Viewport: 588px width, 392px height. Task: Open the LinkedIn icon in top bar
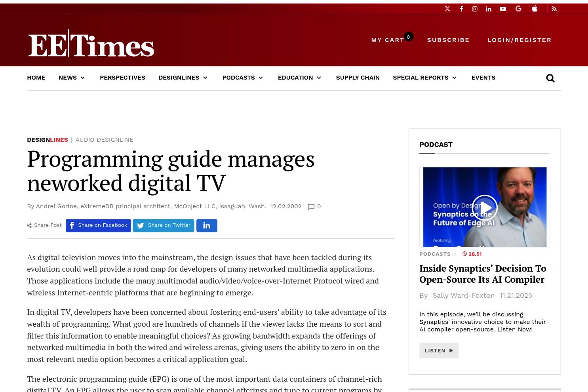point(489,9)
